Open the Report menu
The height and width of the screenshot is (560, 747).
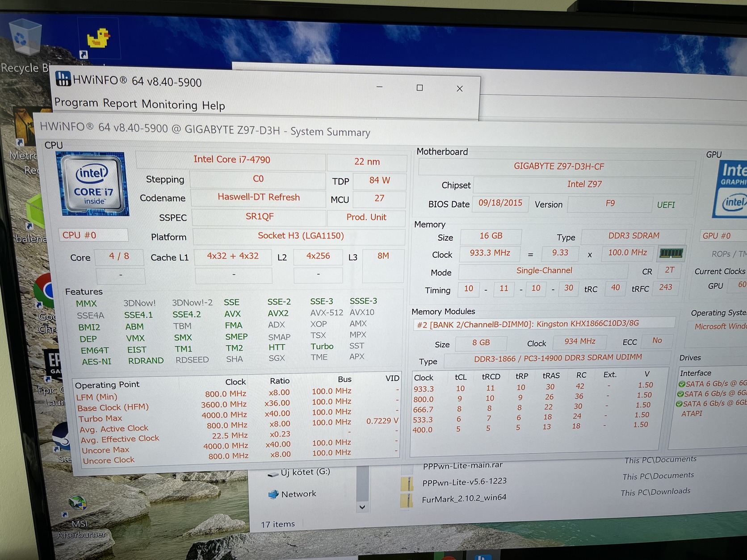pos(120,104)
